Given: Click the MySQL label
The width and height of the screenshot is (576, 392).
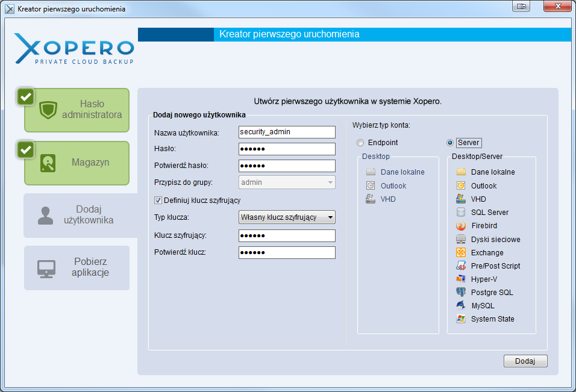Looking at the screenshot, I should [483, 306].
